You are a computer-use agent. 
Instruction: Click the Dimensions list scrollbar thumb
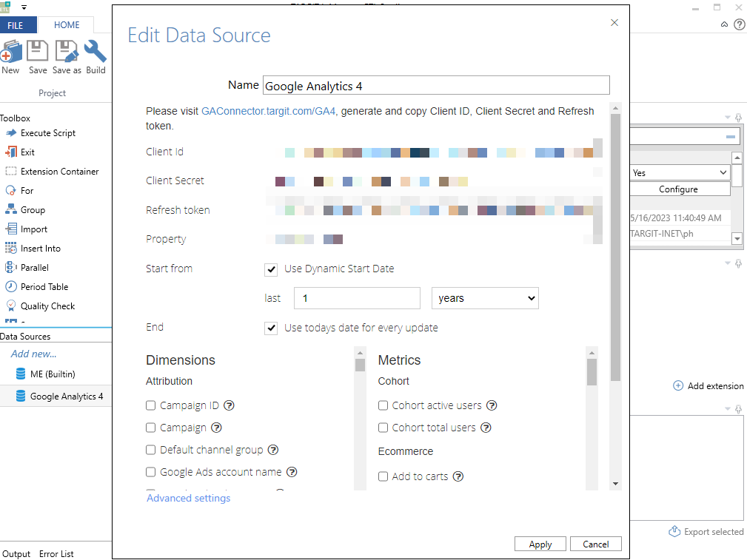point(360,365)
